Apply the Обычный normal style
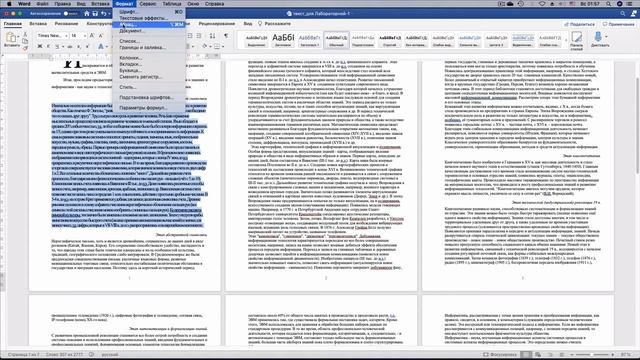 click(336, 40)
